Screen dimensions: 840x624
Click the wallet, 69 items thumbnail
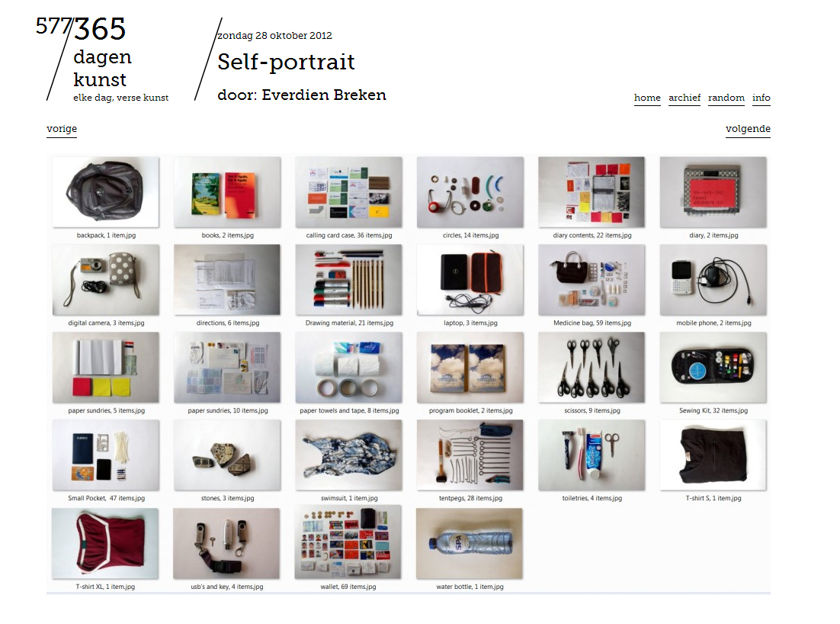click(348, 542)
